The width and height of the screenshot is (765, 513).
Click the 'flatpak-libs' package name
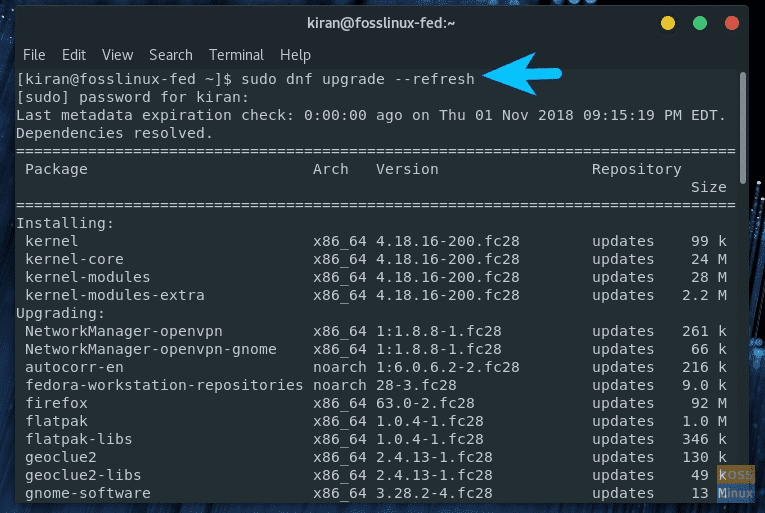click(x=79, y=439)
